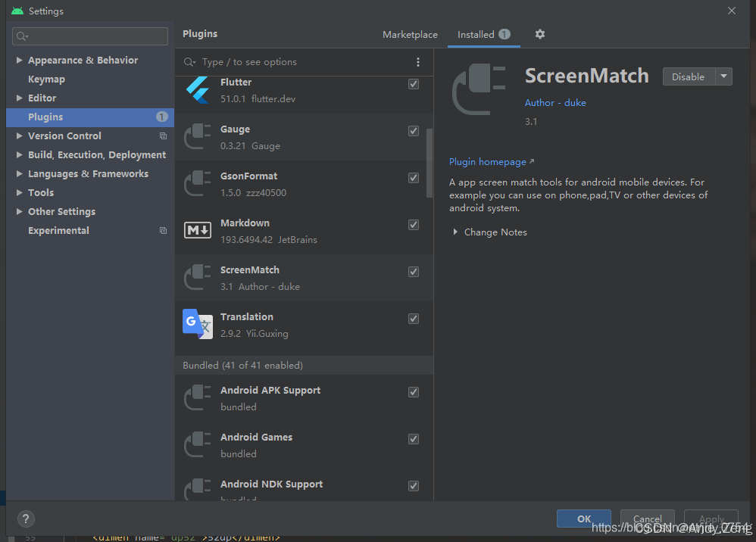
Task: Open the search options three-dot menu
Action: coord(418,61)
